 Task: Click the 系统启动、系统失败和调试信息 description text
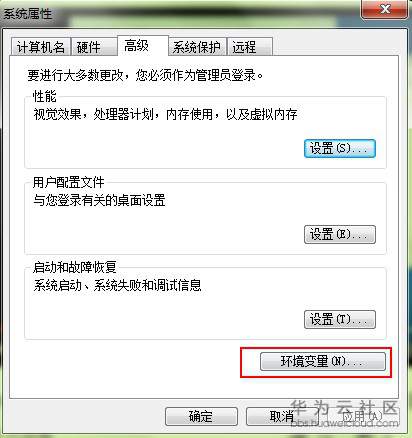pyautogui.click(x=117, y=285)
